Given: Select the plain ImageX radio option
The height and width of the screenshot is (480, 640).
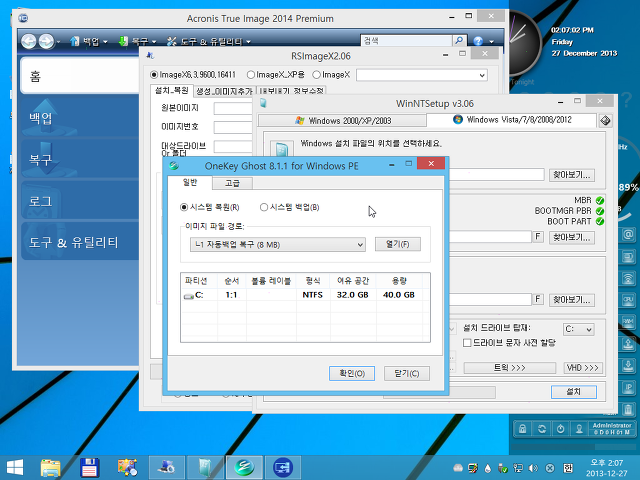Looking at the screenshot, I should click(316, 75).
